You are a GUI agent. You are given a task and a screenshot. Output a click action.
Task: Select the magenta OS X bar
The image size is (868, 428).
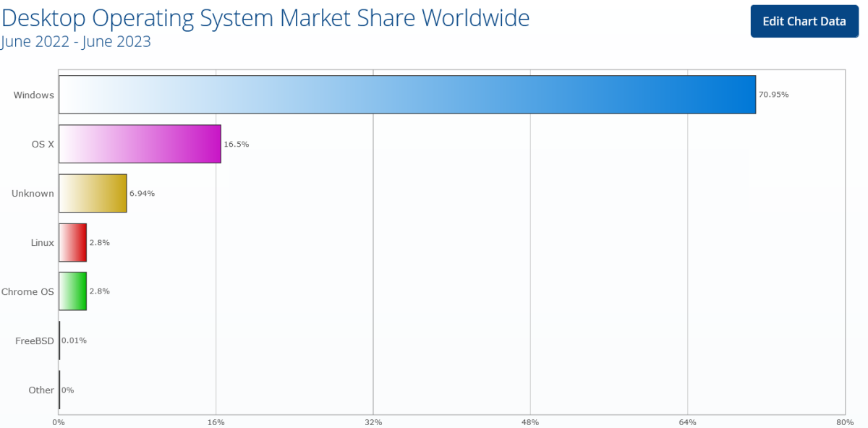coord(140,144)
